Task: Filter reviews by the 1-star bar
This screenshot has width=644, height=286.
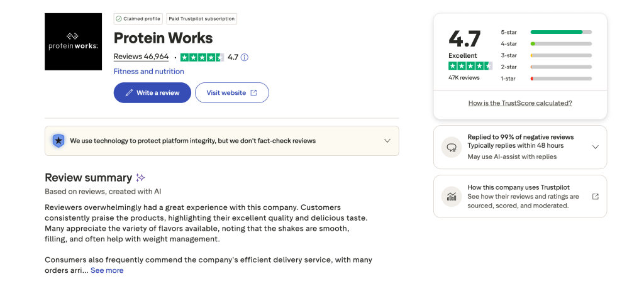Action: coord(560,79)
